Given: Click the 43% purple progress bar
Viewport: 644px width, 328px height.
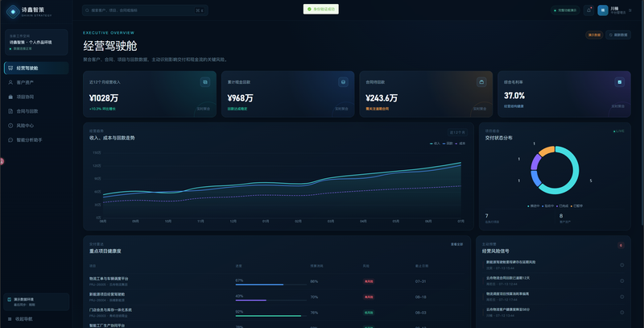Looking at the screenshot, I should click(x=270, y=300).
